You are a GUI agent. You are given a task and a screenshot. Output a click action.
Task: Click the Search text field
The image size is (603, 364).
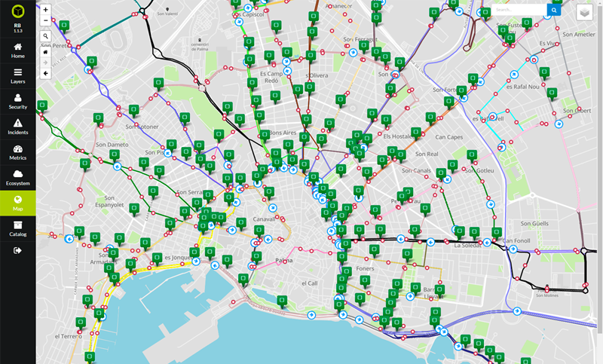point(519,10)
